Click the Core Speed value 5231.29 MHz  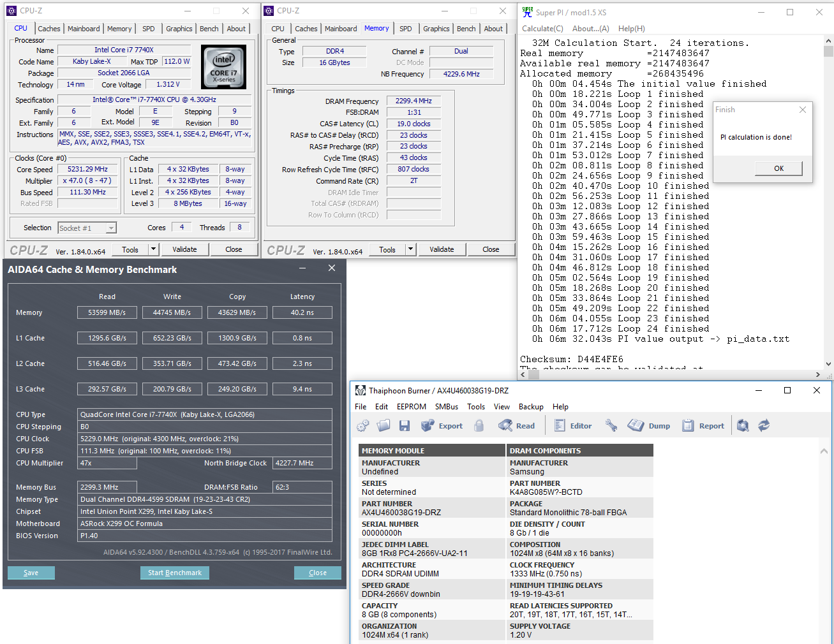(88, 169)
